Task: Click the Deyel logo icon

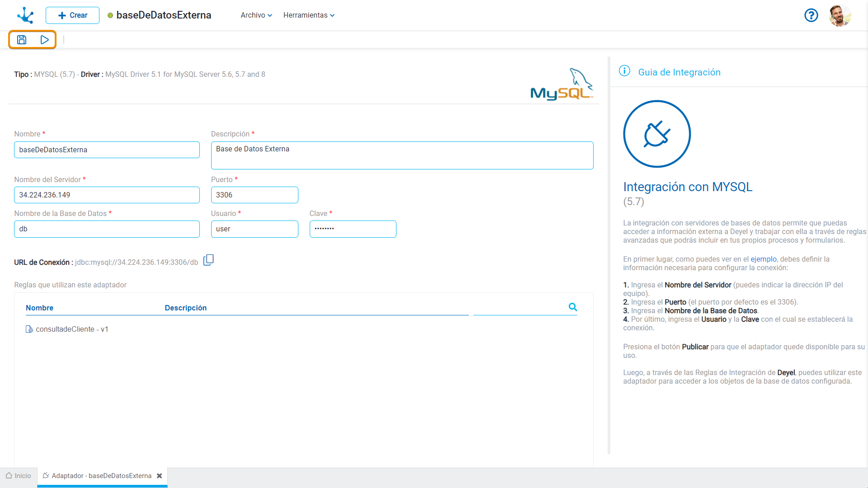Action: coord(25,15)
